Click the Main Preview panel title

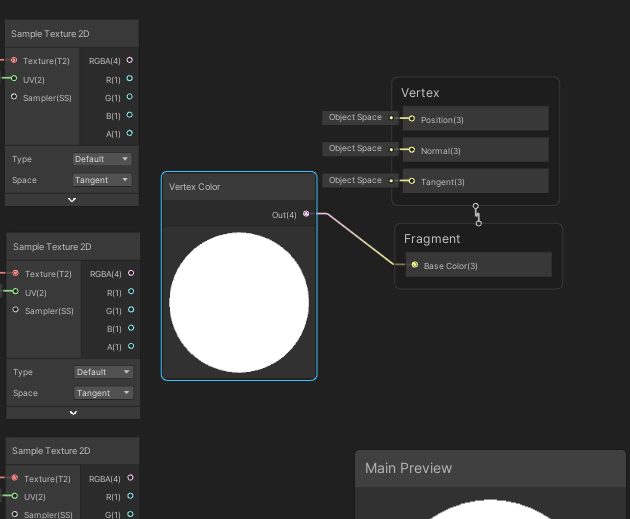click(x=408, y=468)
